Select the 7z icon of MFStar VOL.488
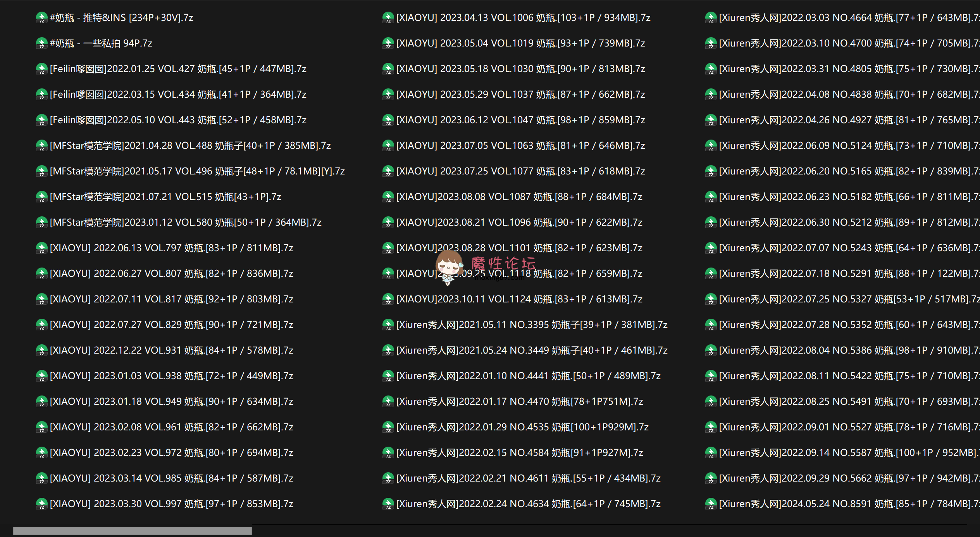This screenshot has width=980, height=537. tap(41, 146)
